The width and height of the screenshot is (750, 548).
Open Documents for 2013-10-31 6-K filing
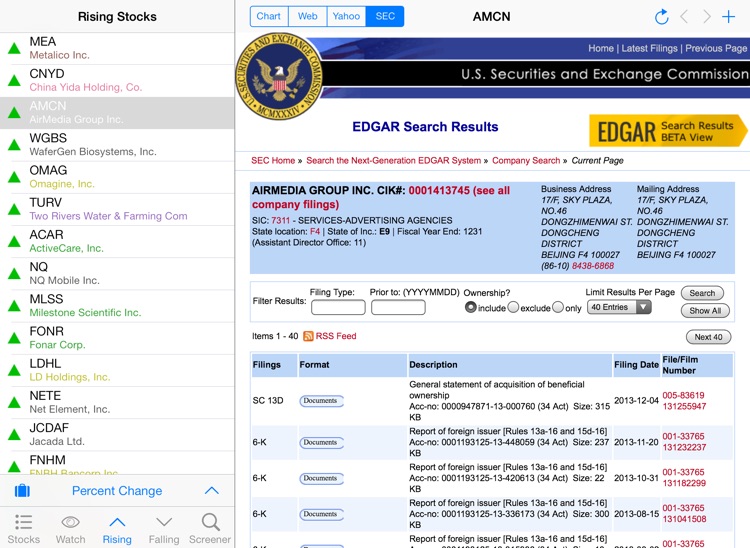point(321,478)
